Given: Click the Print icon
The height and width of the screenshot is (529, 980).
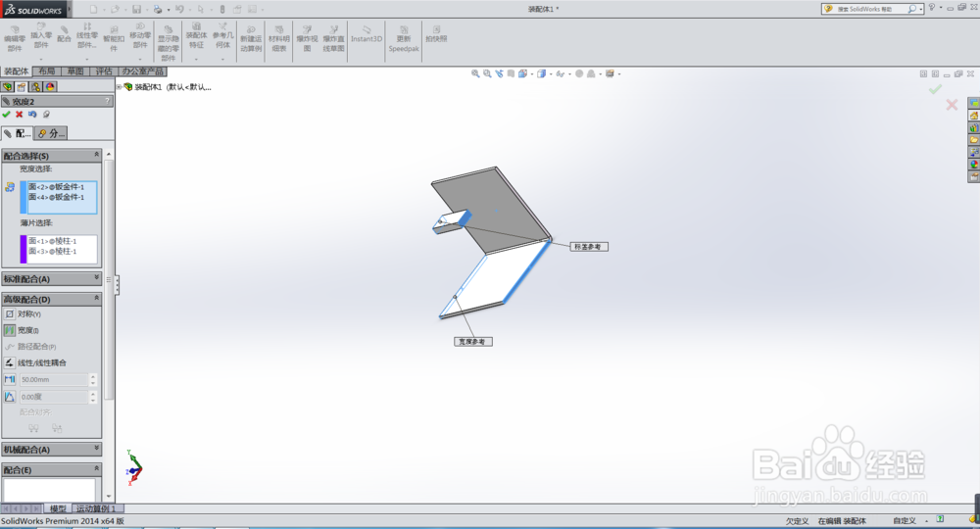Looking at the screenshot, I should [158, 10].
